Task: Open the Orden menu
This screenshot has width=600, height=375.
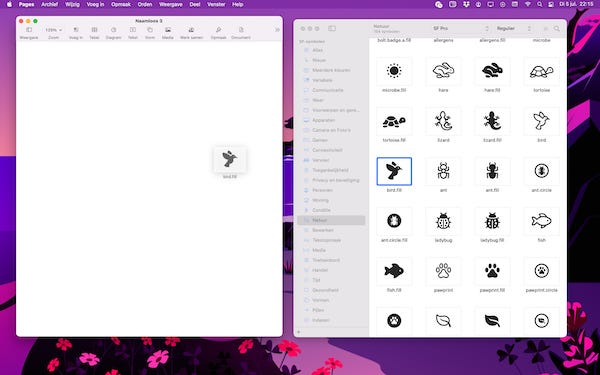Action: coord(145,5)
